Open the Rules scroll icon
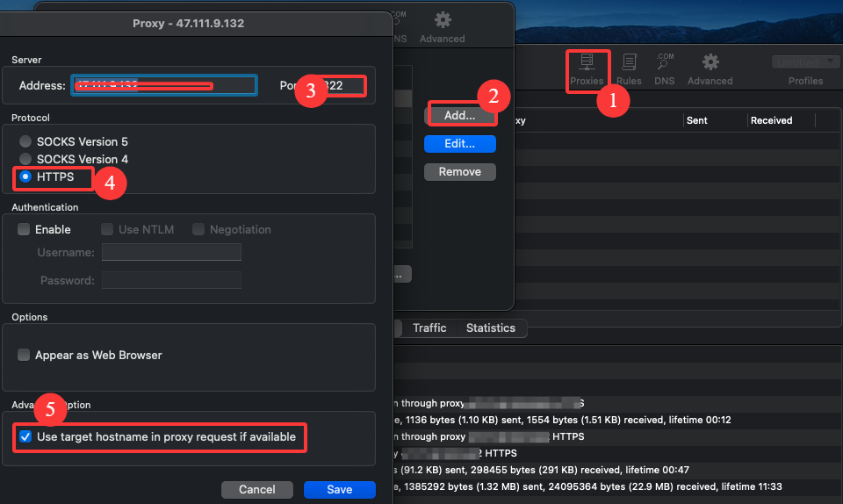The image size is (843, 504). 629,68
